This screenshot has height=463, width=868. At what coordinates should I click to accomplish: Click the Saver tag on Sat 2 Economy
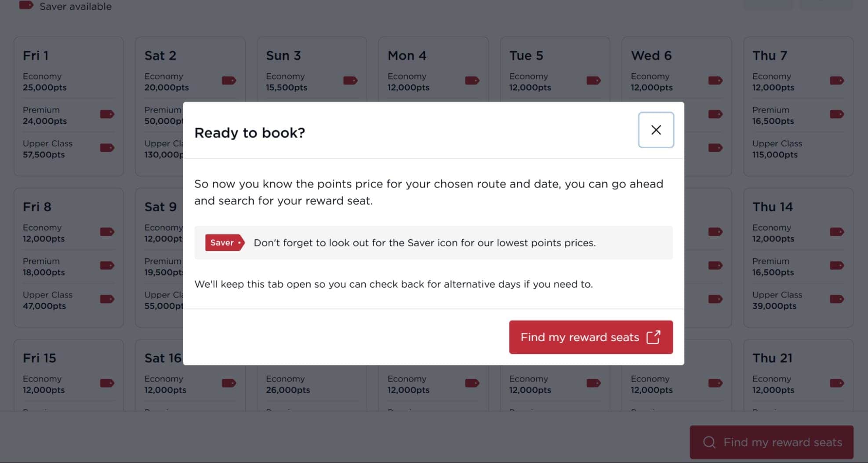point(229,80)
